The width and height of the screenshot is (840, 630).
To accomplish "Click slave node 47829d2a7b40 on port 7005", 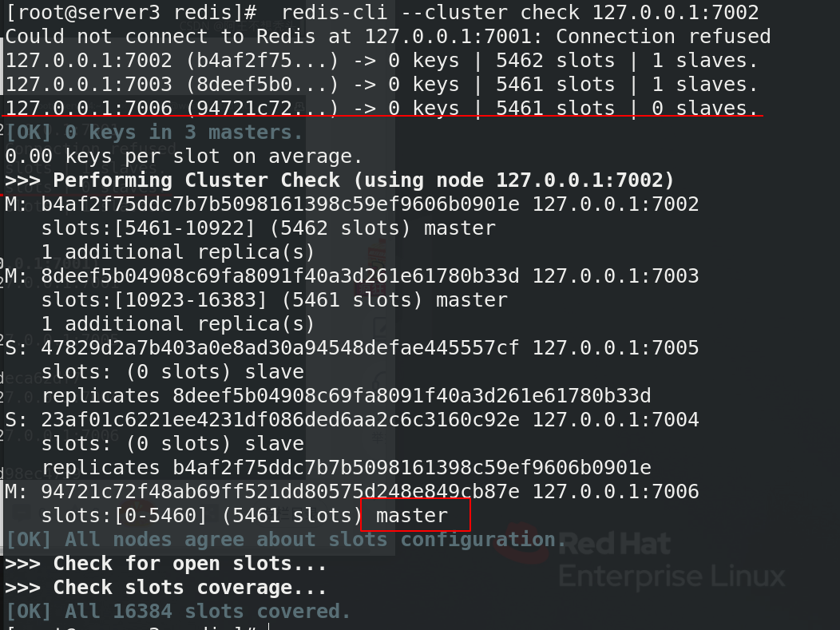I will (x=352, y=347).
